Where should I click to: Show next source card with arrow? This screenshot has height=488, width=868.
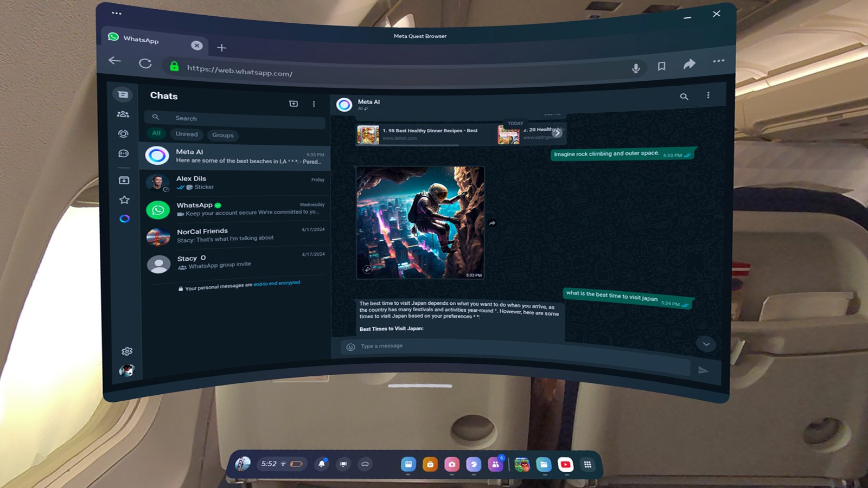pos(557,133)
